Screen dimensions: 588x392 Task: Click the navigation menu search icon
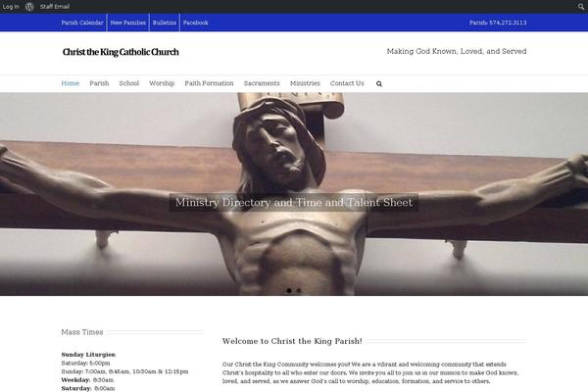click(x=379, y=83)
